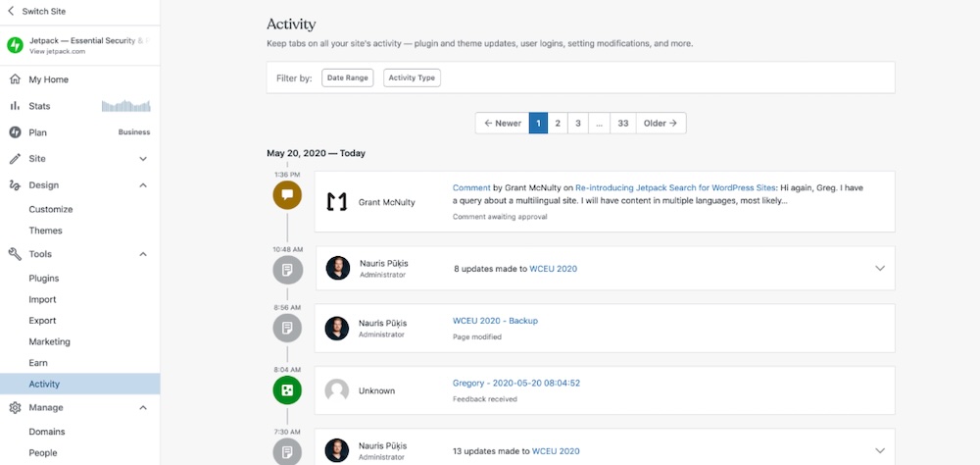
Task: Click the Feedback received text
Action: (485, 398)
